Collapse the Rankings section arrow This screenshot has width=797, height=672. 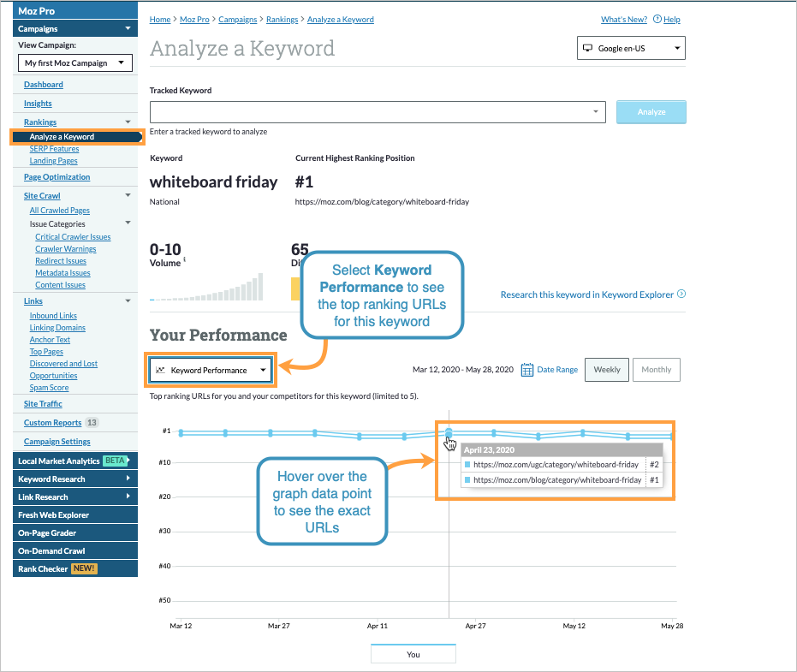tap(128, 122)
